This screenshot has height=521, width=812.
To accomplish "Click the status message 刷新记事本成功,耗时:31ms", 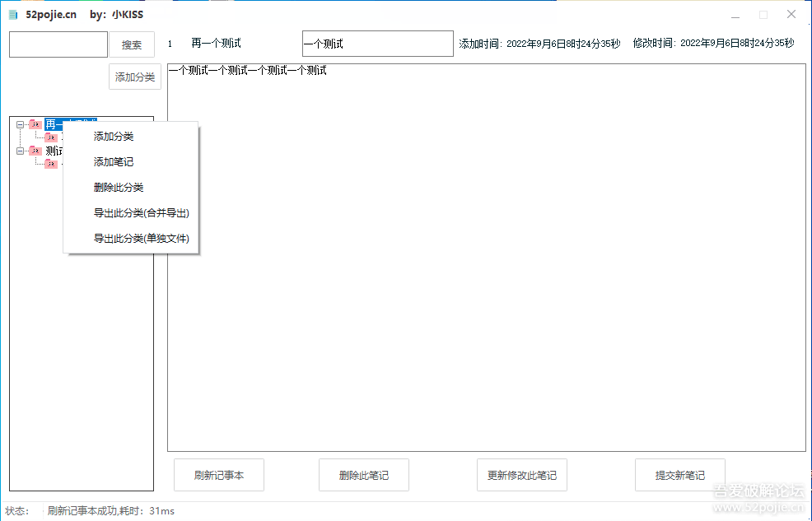I will coord(111,511).
